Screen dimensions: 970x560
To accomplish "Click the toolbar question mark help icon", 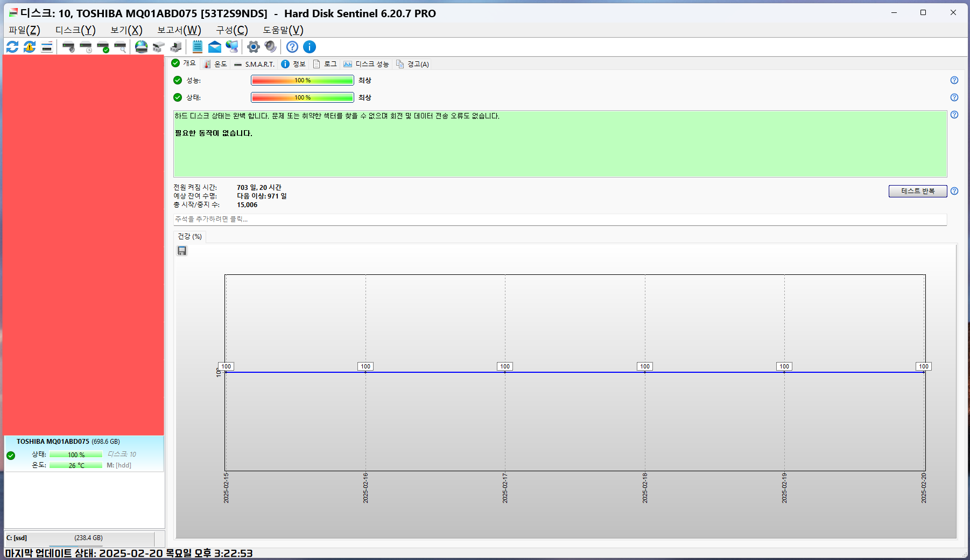I will point(292,47).
